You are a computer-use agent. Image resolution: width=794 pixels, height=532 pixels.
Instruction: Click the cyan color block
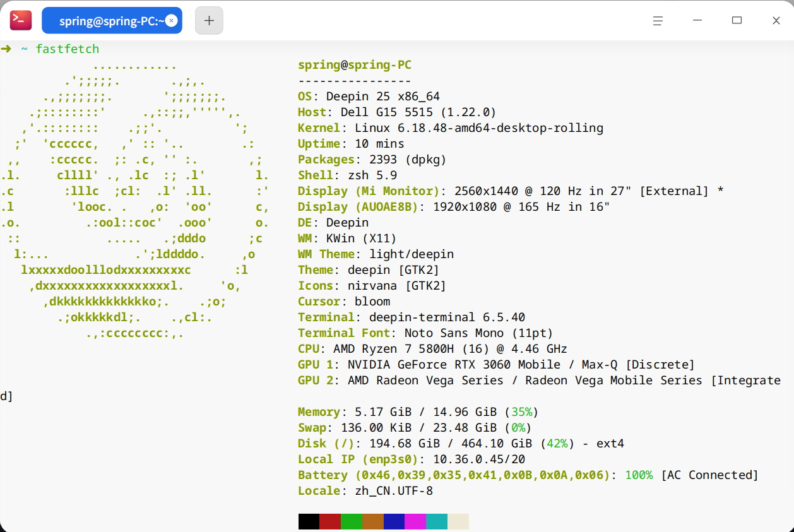tap(437, 521)
